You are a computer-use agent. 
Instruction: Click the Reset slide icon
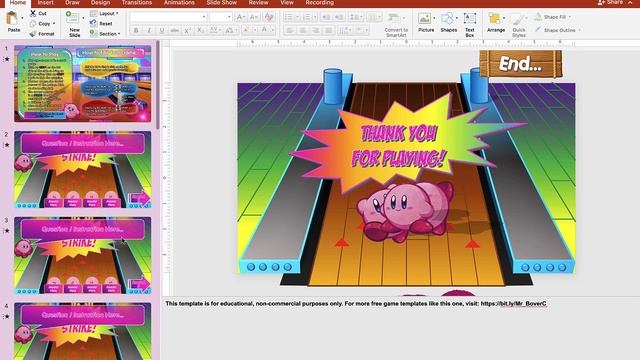[x=93, y=23]
